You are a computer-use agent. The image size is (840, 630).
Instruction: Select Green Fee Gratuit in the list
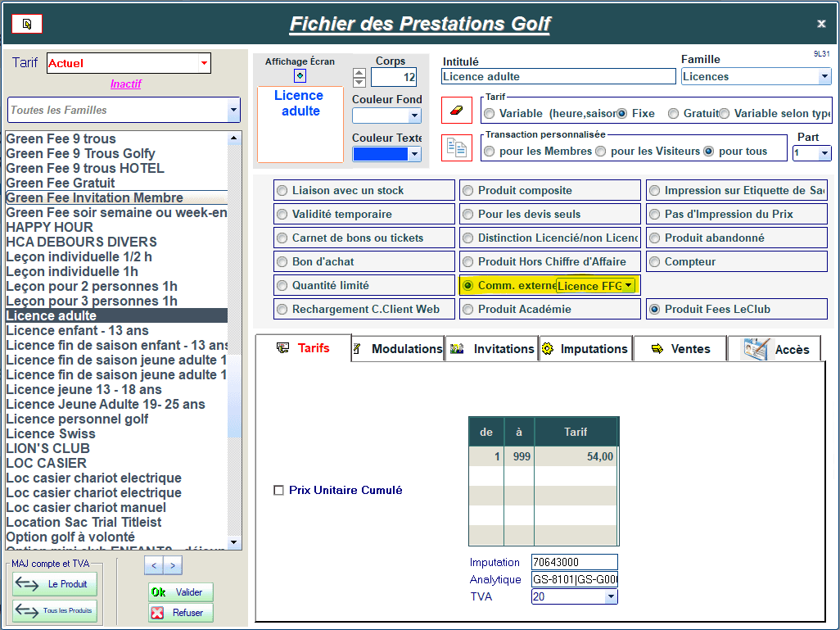116,183
